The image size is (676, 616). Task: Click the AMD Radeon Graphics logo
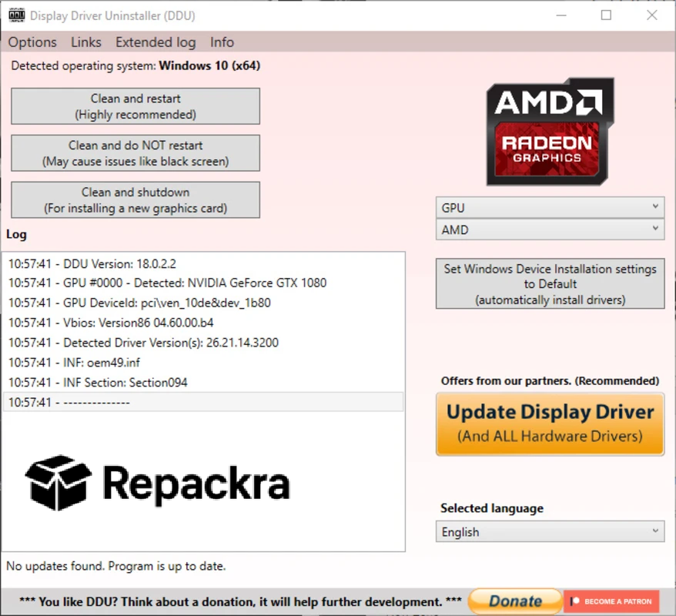tap(550, 132)
